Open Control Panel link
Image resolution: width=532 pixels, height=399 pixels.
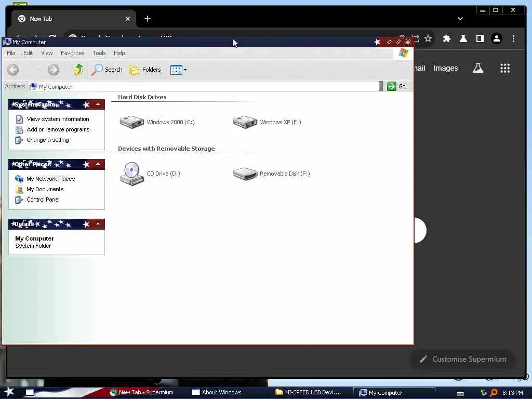43,200
